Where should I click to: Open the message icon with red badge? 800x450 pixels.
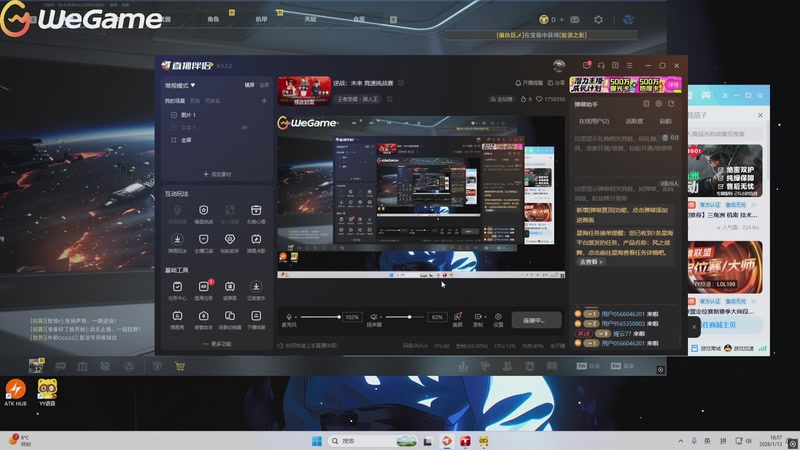587,65
